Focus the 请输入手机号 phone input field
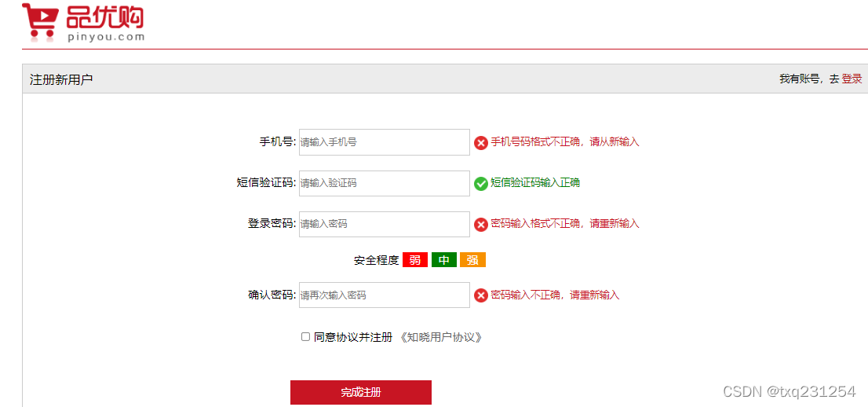This screenshot has width=868, height=407. [x=385, y=142]
